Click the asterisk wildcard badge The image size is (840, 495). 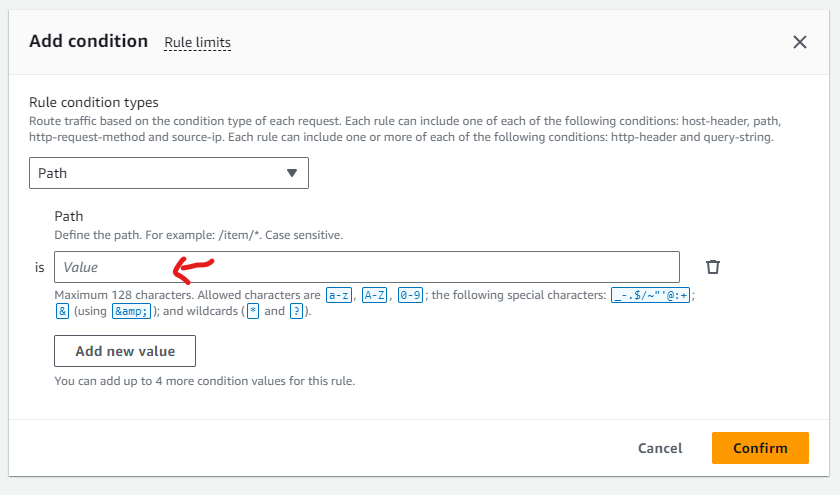(253, 312)
